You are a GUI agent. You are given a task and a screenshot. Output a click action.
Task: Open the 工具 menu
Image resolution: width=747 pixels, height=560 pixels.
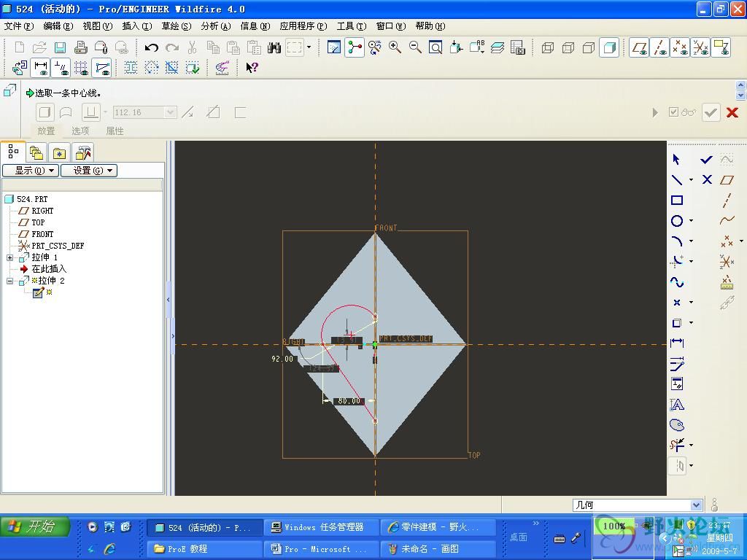352,26
